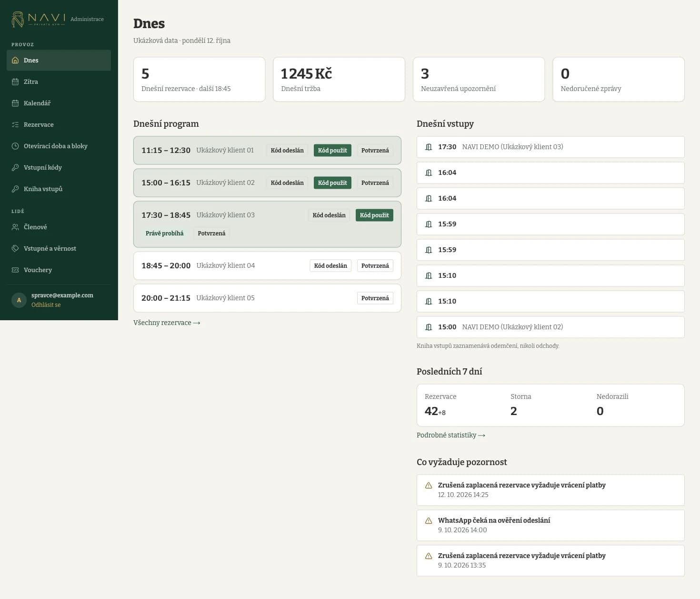Image resolution: width=700 pixels, height=599 pixels.
Task: Click the ticket icon beside Vouchery
Action: click(15, 270)
